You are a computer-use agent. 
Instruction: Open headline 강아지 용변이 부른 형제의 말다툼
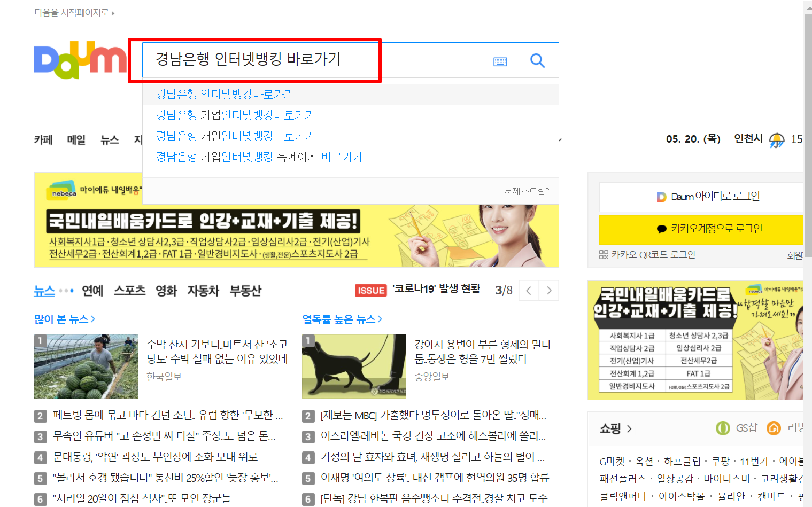pyautogui.click(x=483, y=352)
